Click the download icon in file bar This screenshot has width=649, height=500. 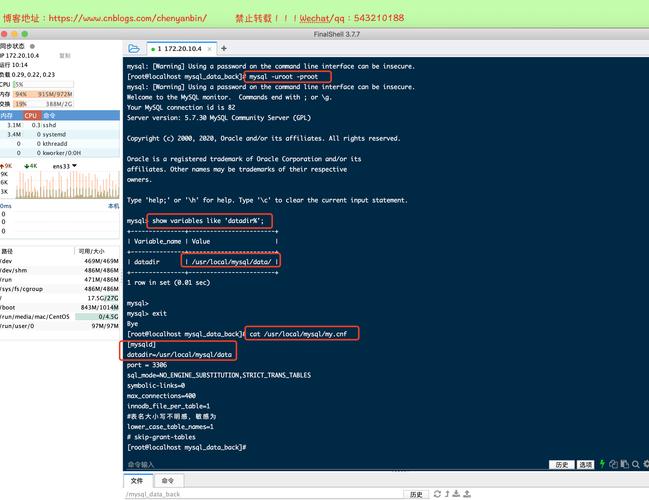point(456,494)
